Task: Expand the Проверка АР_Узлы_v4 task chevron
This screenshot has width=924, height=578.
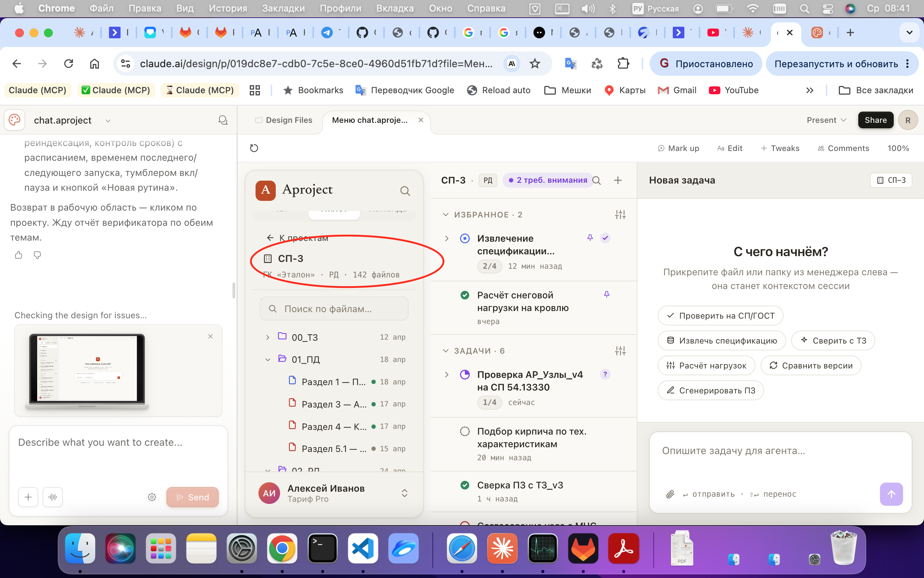Action: [446, 375]
